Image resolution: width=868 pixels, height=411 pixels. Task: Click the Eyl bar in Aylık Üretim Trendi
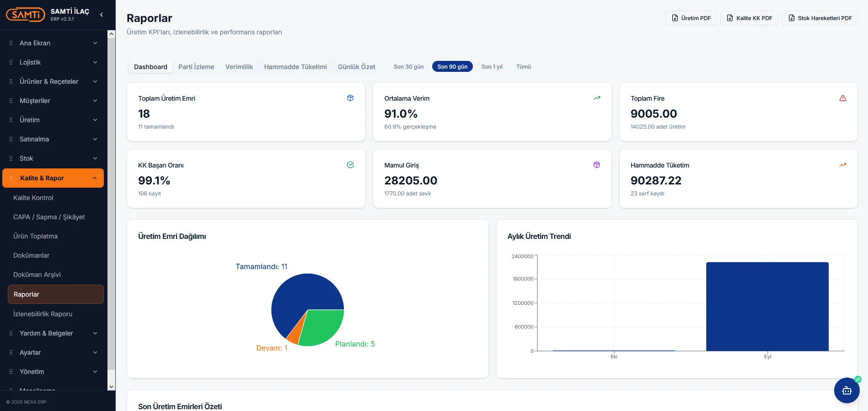click(x=767, y=307)
